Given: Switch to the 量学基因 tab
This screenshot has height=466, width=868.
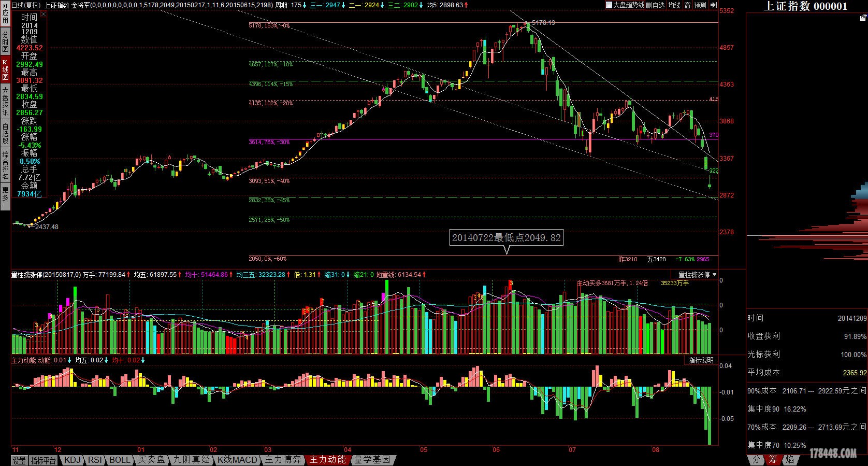Looking at the screenshot, I should click(373, 460).
